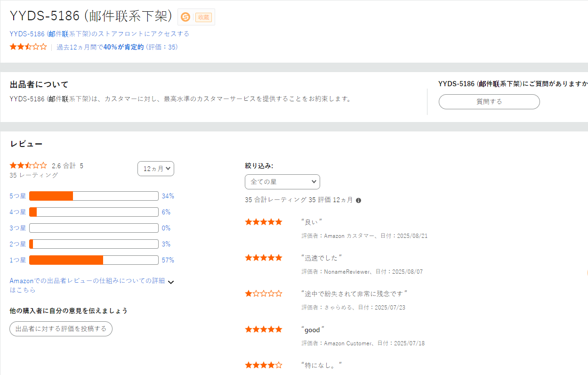This screenshot has width=588, height=375.
Task: Visit the YYDS-5186 storefront link
Action: click(x=99, y=34)
